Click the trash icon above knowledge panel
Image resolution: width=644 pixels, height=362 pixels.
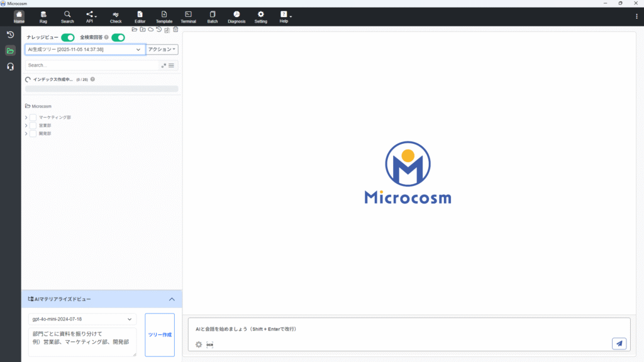(x=175, y=30)
